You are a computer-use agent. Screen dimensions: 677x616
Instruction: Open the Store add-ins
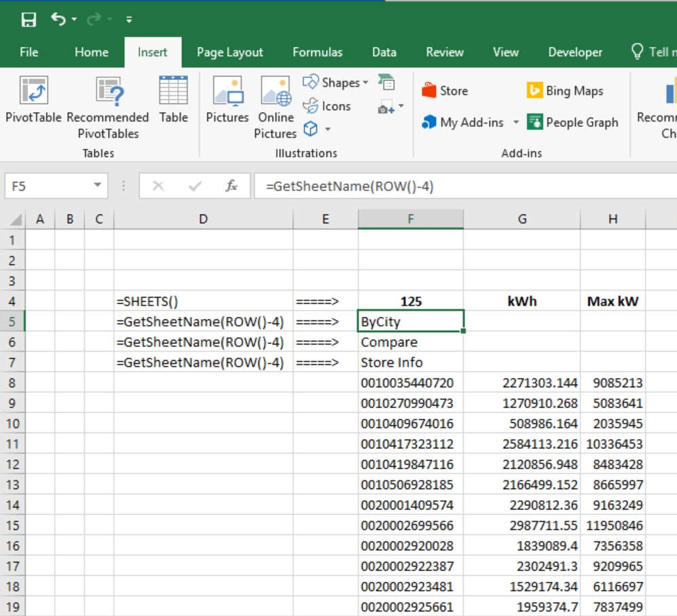(445, 90)
